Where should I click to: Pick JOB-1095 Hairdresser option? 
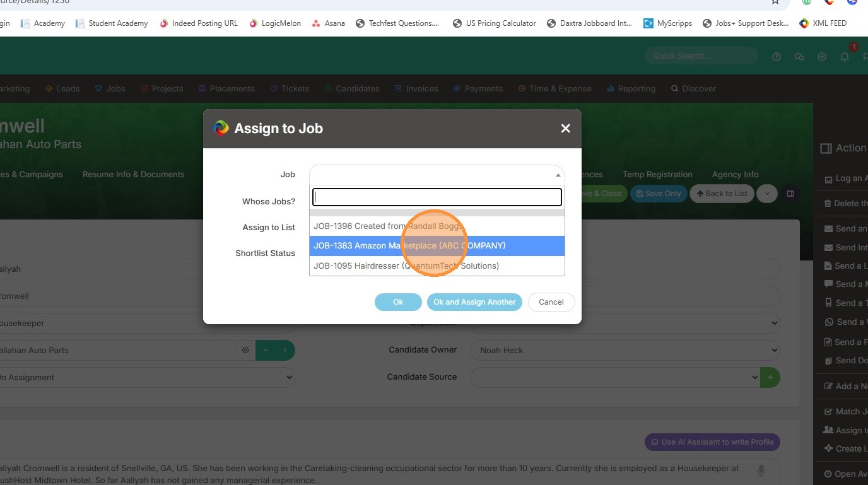(437, 266)
